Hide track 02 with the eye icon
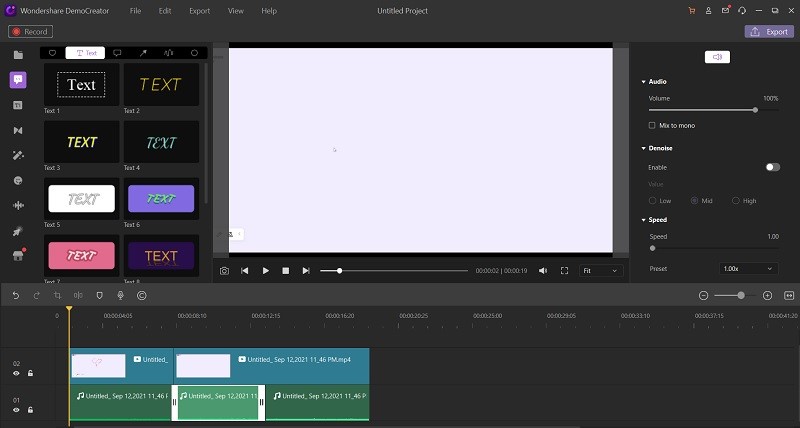 tap(16, 373)
